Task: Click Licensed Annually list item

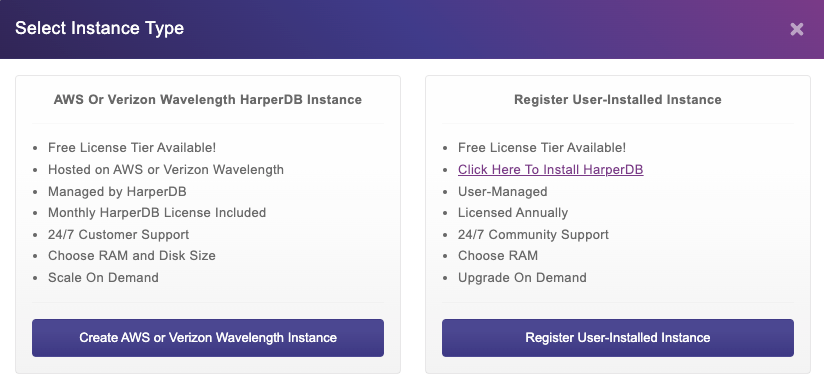Action: 513,213
